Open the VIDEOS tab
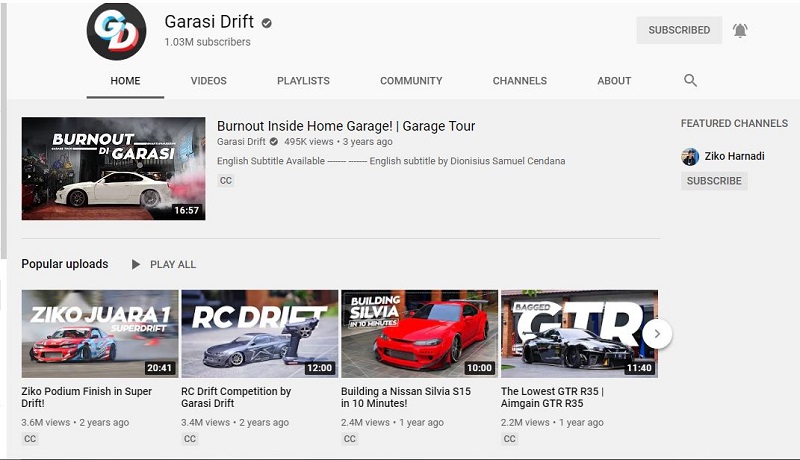This screenshot has height=460, width=800. pyautogui.click(x=208, y=81)
